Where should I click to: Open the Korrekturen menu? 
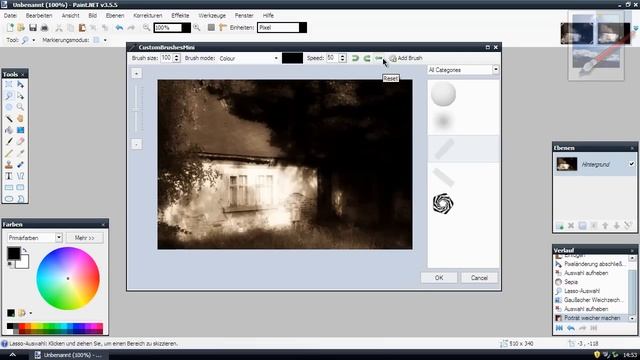(x=148, y=16)
